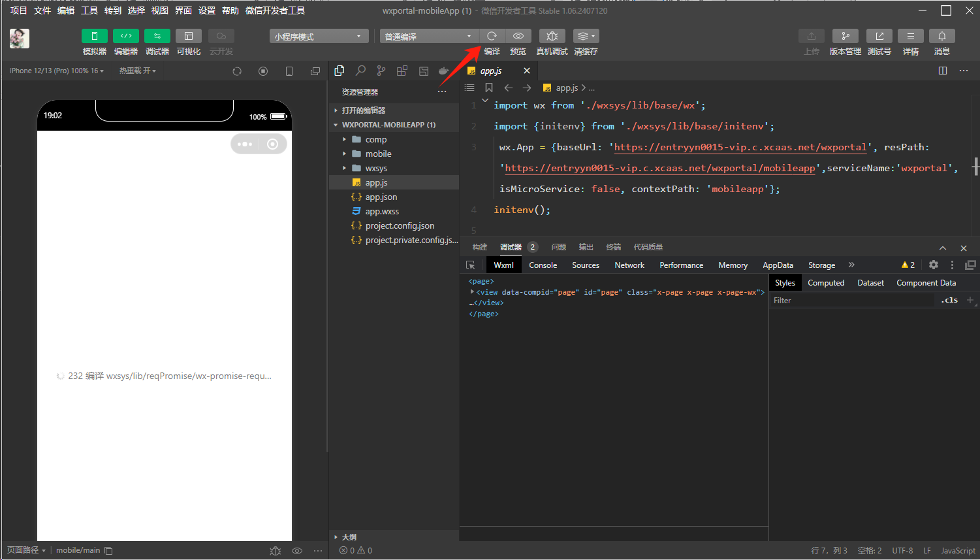Open the Clear Cache (清缓存) dropdown
Image resolution: width=980 pixels, height=560 pixels.
586,36
